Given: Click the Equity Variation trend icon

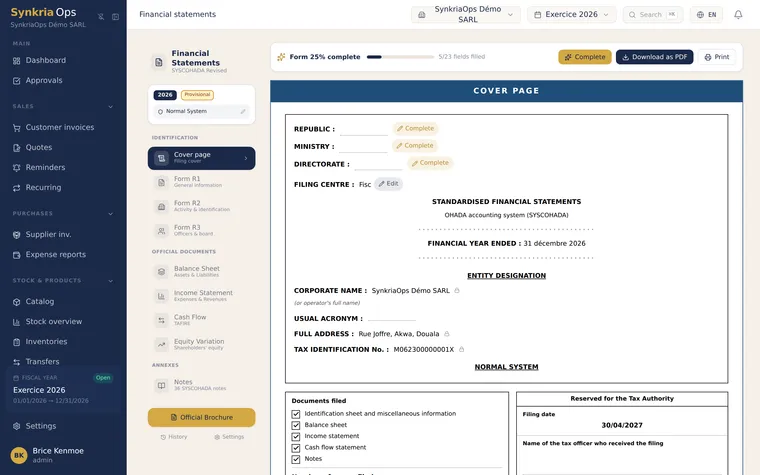Looking at the screenshot, I should coord(161,345).
